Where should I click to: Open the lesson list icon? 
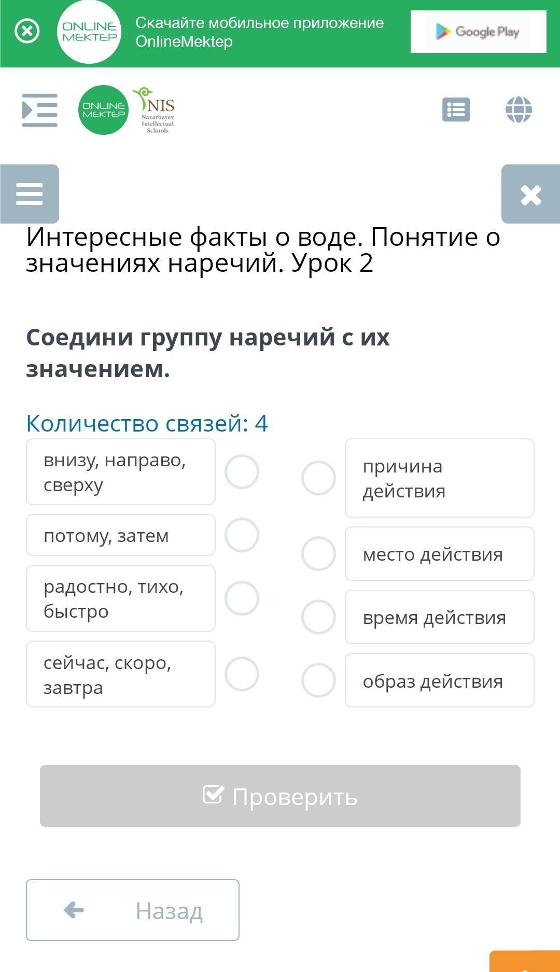(x=456, y=110)
